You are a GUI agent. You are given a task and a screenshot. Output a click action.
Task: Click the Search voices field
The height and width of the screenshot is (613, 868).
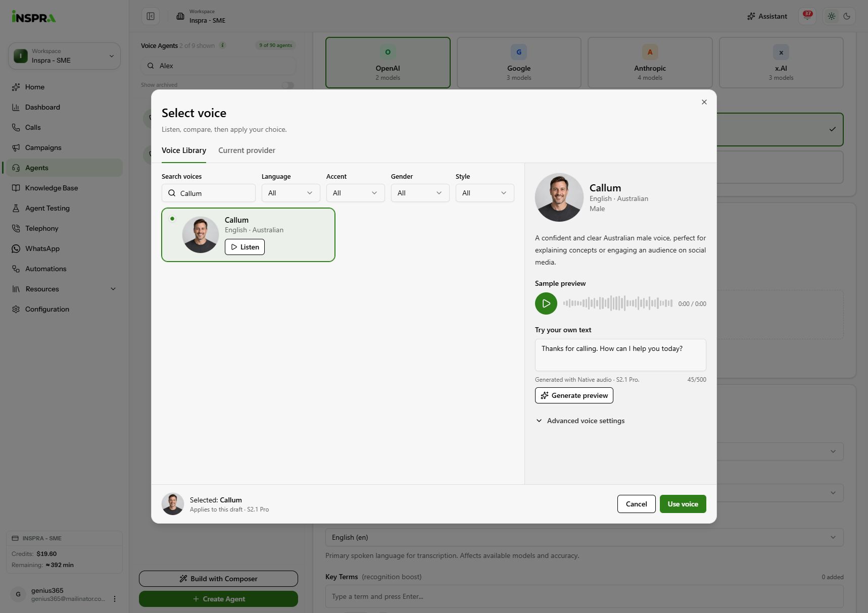click(x=209, y=193)
